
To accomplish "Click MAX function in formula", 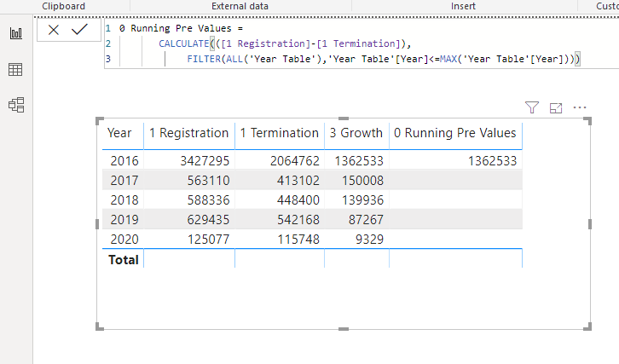I will click(x=448, y=59).
